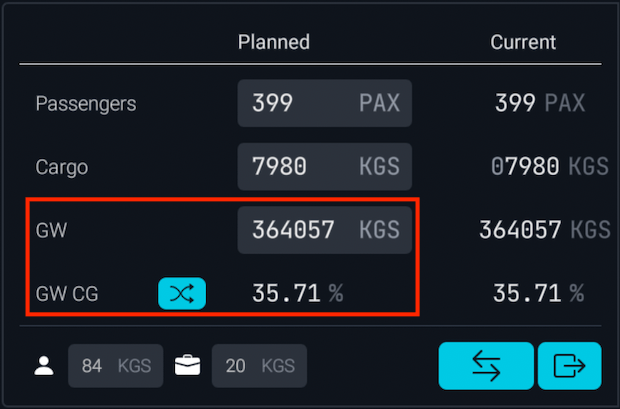The image size is (620, 409).
Task: Click the current 399 PAX value
Action: [539, 103]
